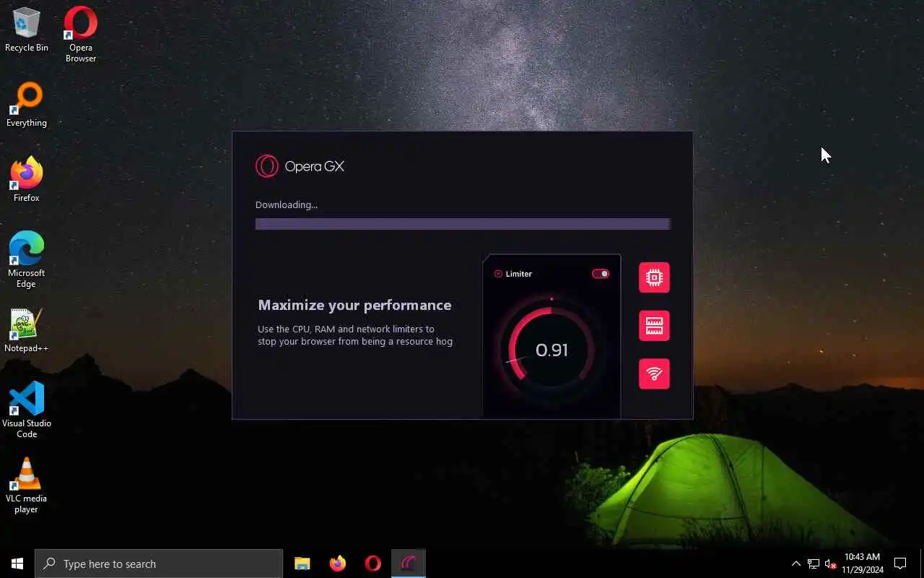Click the Limiter label icon
924x578 pixels.
pyautogui.click(x=498, y=274)
